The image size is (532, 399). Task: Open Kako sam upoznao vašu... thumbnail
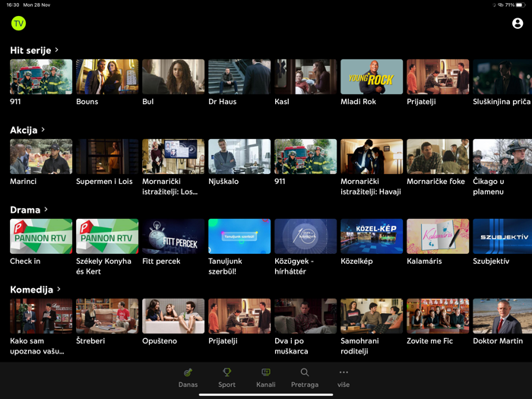(x=41, y=316)
